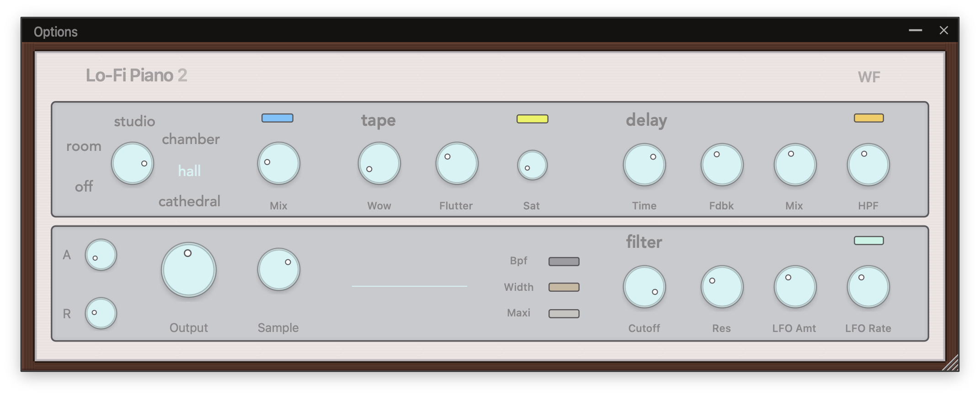Click the filter Res knob
The width and height of the screenshot is (980, 396).
coord(722,287)
